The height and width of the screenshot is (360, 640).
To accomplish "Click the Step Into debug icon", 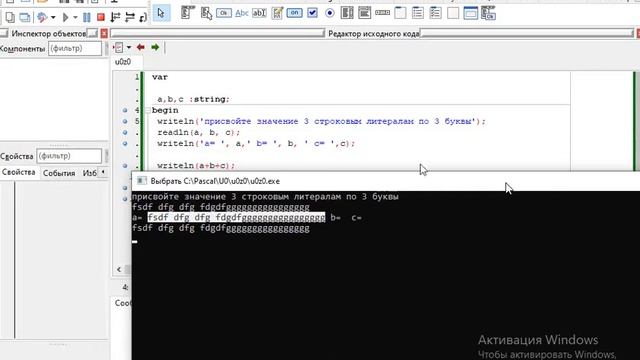I will [x=116, y=17].
